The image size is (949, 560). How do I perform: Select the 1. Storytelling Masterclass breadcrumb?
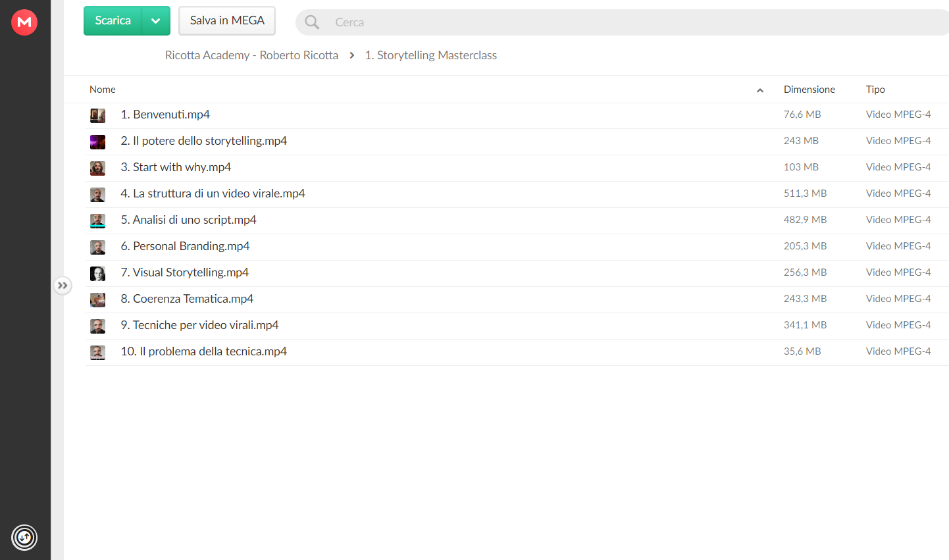pyautogui.click(x=431, y=55)
